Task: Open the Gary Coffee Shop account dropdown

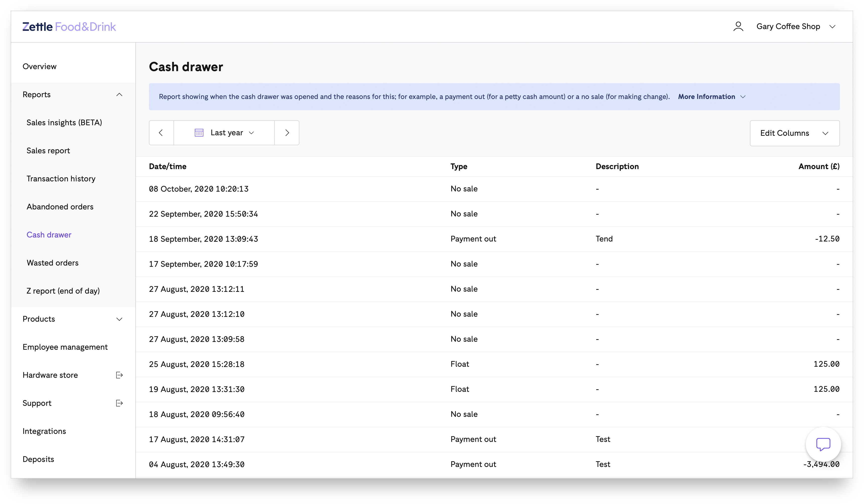Action: coord(797,26)
